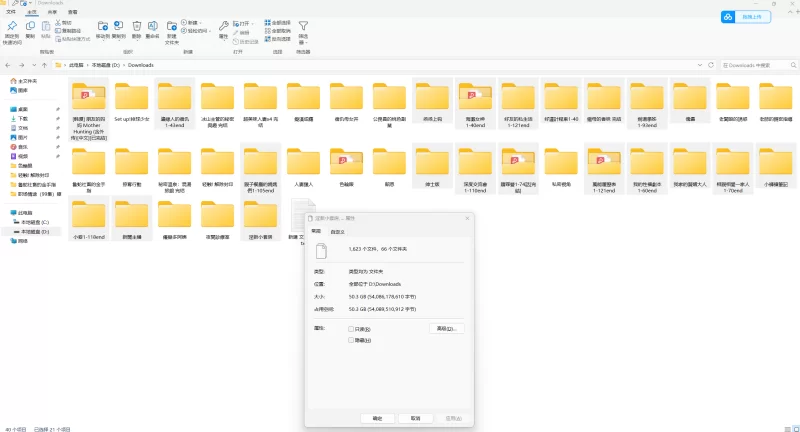
Task: Select This PC (此电脑) in navigation tree
Action: (x=21, y=213)
